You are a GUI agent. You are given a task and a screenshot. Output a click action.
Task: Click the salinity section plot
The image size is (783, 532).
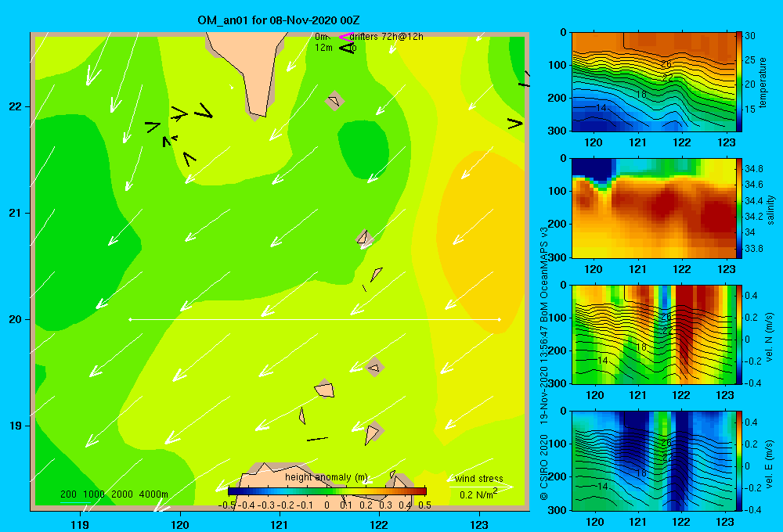[653, 208]
